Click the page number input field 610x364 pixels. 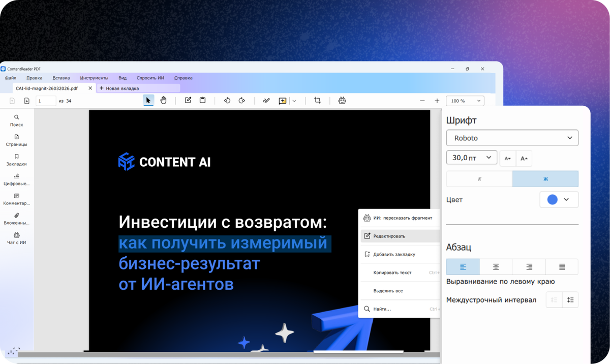coord(45,101)
